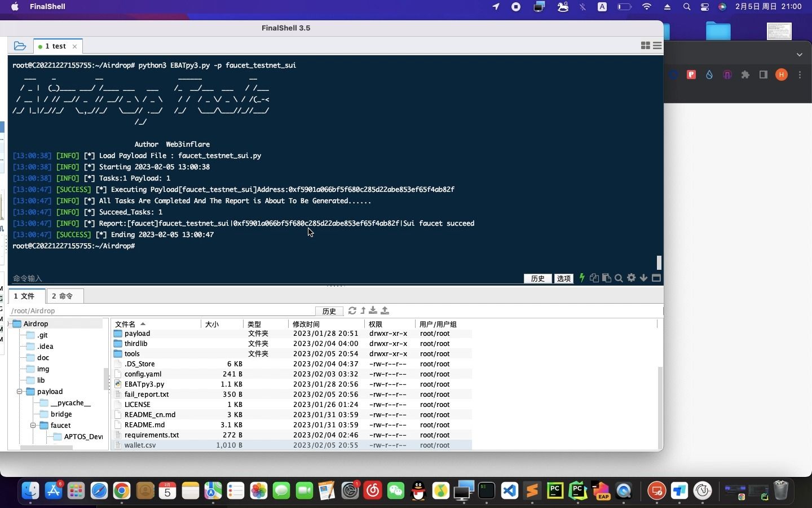Open the FinalShell menu in menu bar
812x508 pixels.
pyautogui.click(x=47, y=7)
